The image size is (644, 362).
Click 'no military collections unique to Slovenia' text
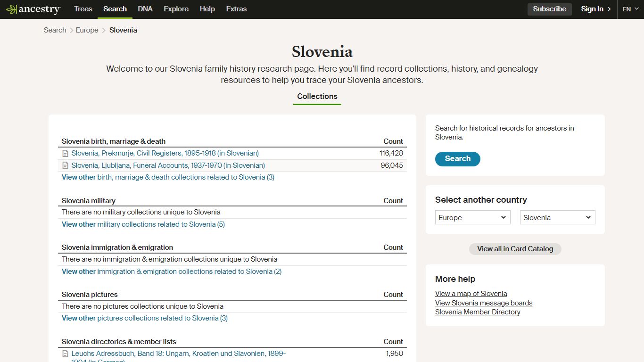141,212
